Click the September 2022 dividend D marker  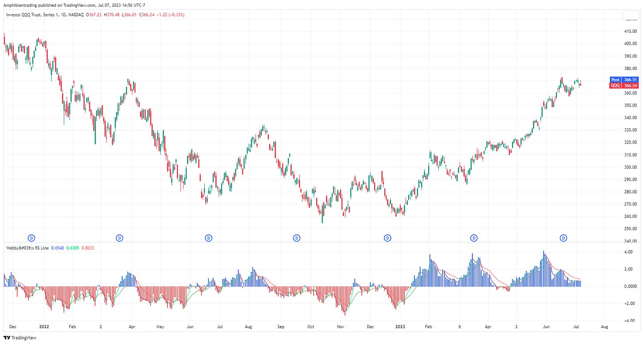point(297,238)
